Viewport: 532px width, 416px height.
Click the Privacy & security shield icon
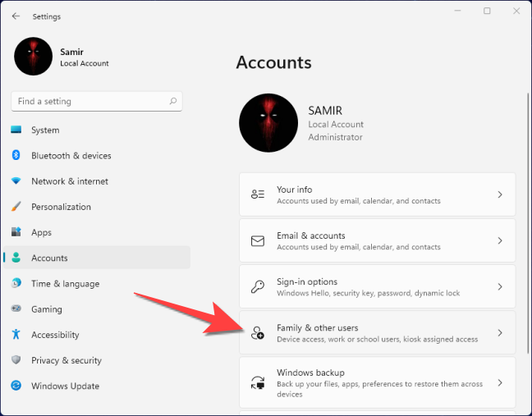[x=16, y=359]
